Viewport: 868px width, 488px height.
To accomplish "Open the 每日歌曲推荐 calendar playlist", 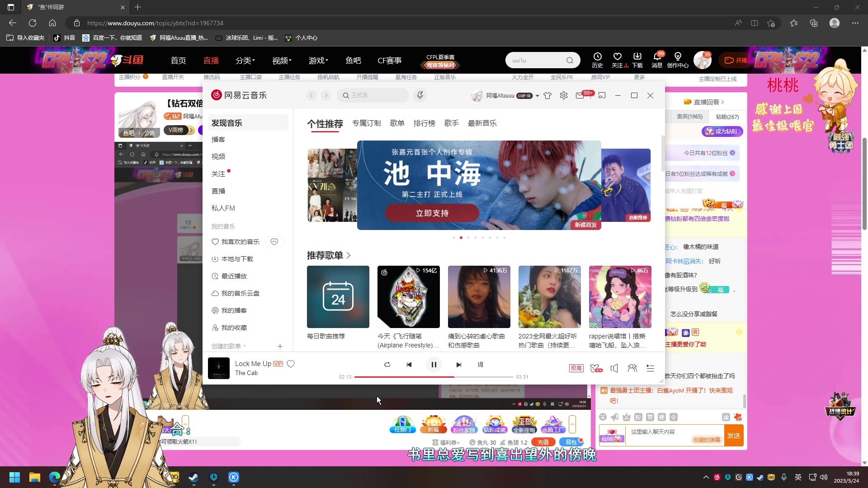I will point(338,297).
